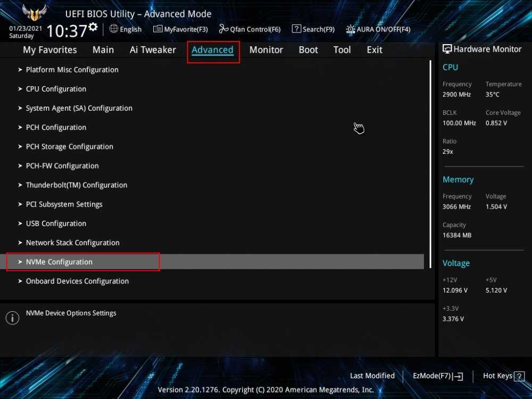
Task: Switch to the Ai Tweaker tab
Action: 153,50
